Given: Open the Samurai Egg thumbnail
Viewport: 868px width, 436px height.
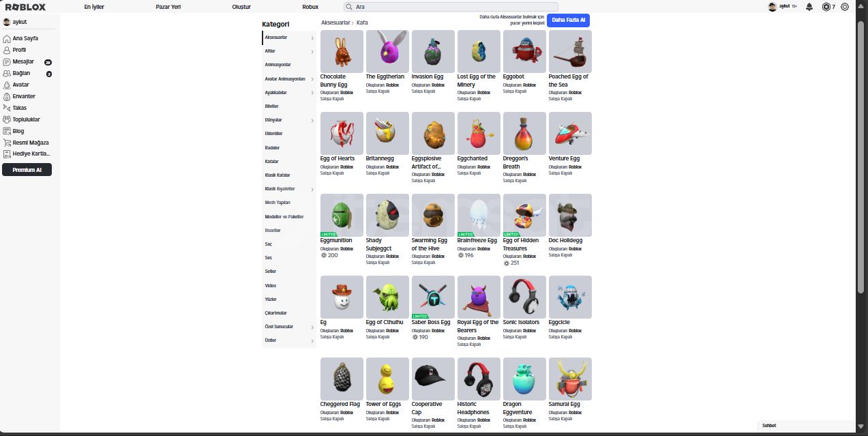Looking at the screenshot, I should point(570,379).
